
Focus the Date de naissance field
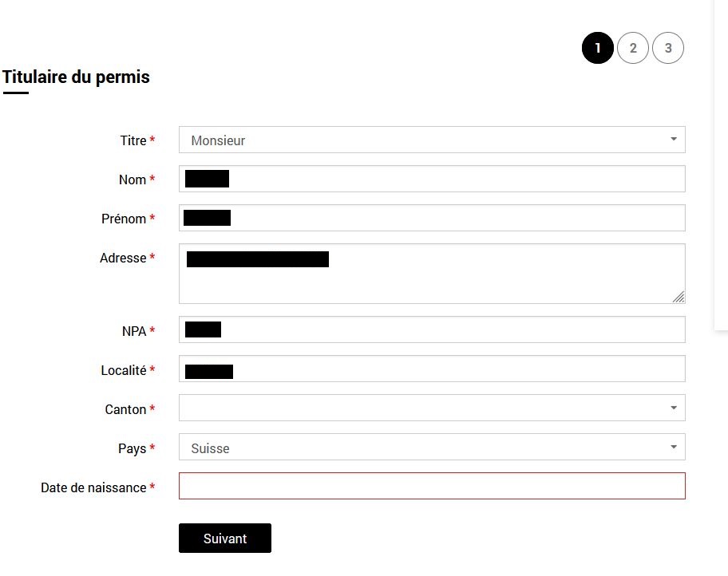(432, 486)
